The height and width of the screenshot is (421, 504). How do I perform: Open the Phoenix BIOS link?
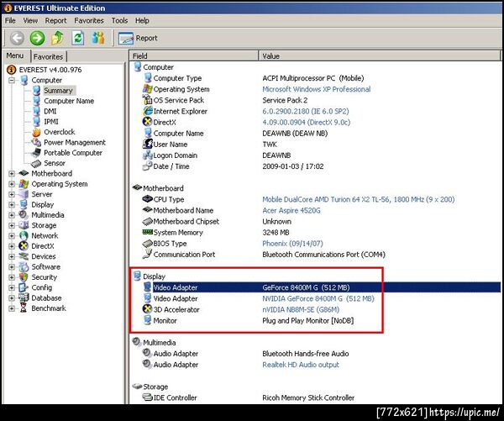[292, 244]
